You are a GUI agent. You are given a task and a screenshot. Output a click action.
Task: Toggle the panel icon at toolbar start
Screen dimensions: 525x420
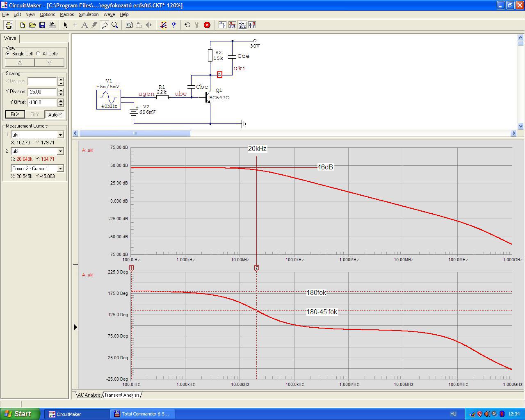point(9,25)
